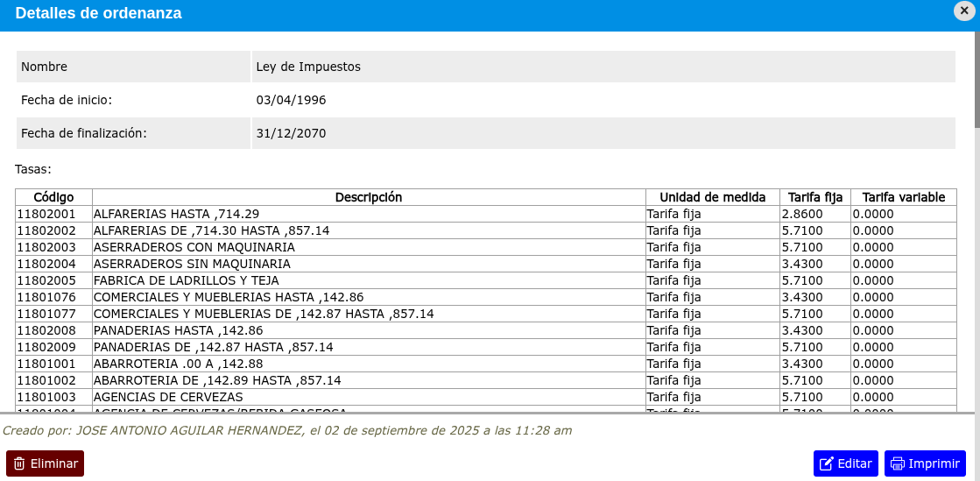Select code cell 11802008
The width and height of the screenshot is (980, 481).
click(x=53, y=330)
